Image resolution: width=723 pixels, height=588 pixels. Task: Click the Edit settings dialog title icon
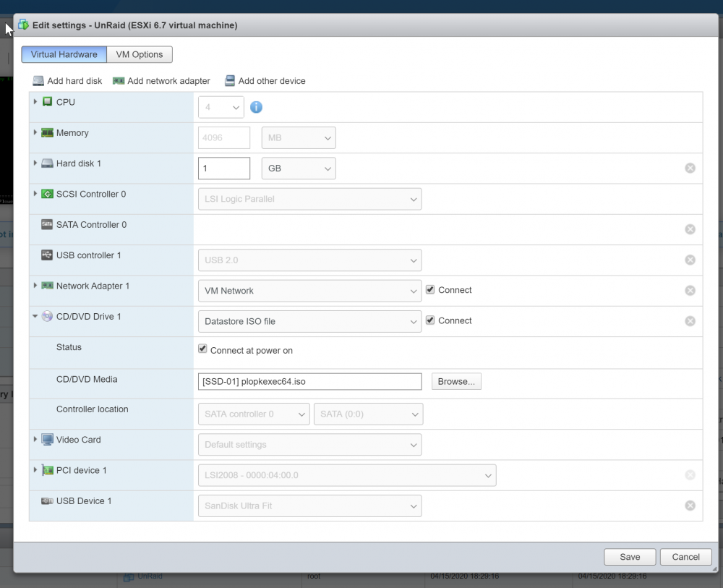[24, 25]
